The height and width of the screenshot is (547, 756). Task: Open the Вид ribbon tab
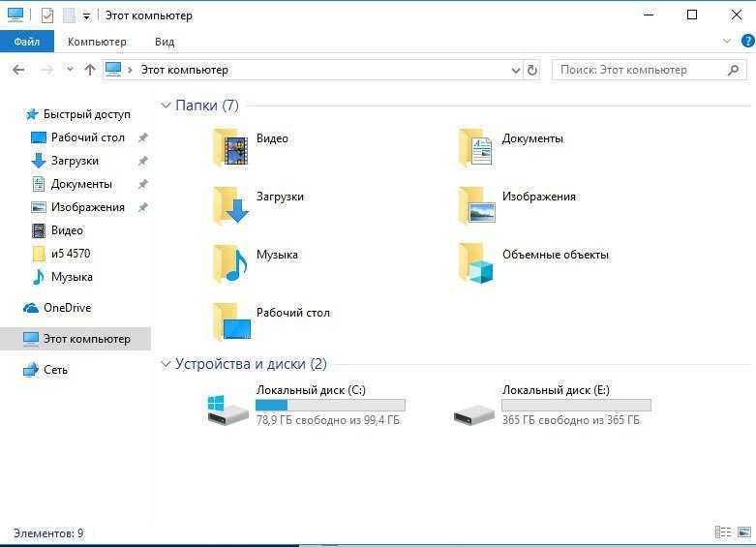tap(165, 42)
